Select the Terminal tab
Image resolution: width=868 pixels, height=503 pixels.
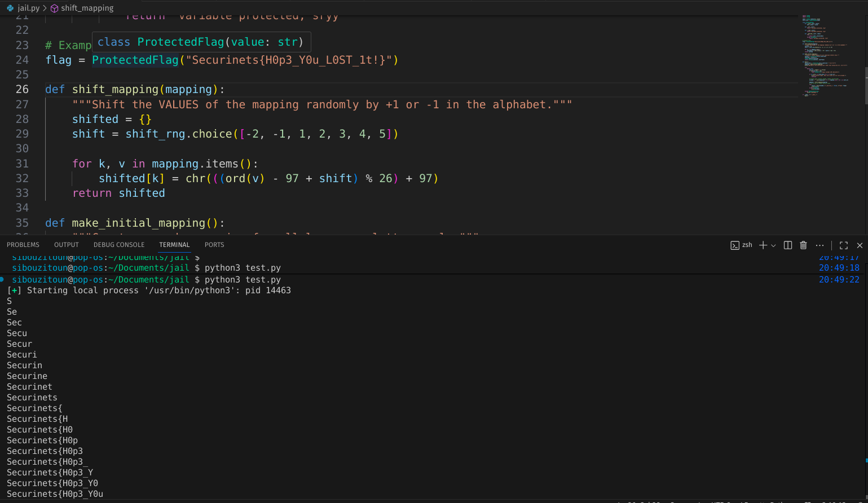174,245
